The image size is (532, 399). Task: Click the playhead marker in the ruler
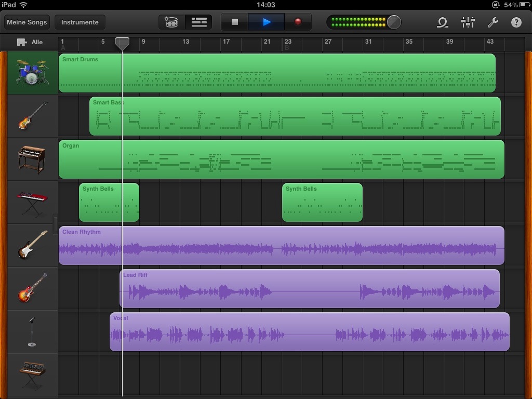point(123,44)
